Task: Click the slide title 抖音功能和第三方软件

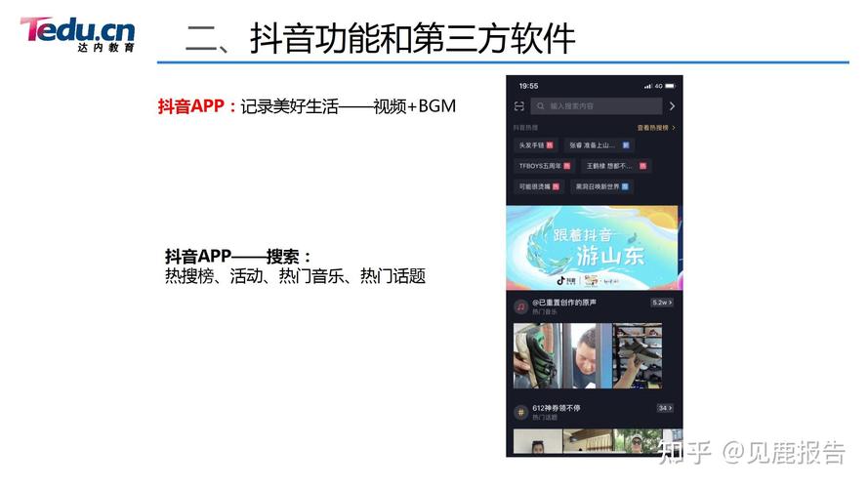Action: point(412,39)
